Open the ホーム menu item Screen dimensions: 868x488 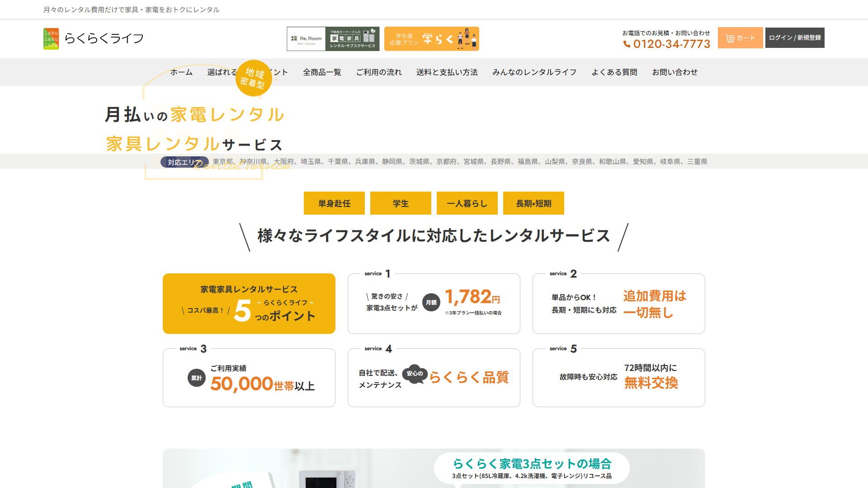click(x=181, y=72)
